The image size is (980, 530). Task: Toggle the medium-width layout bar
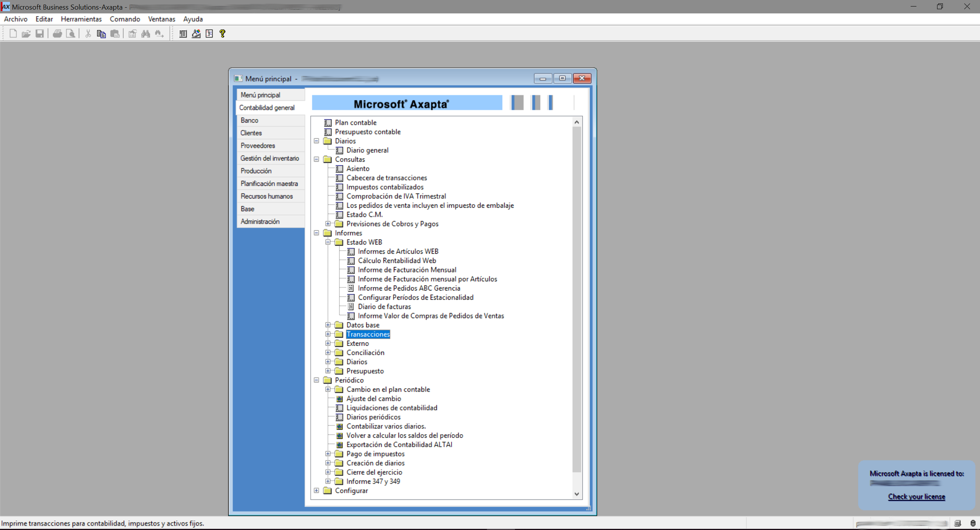tap(536, 103)
